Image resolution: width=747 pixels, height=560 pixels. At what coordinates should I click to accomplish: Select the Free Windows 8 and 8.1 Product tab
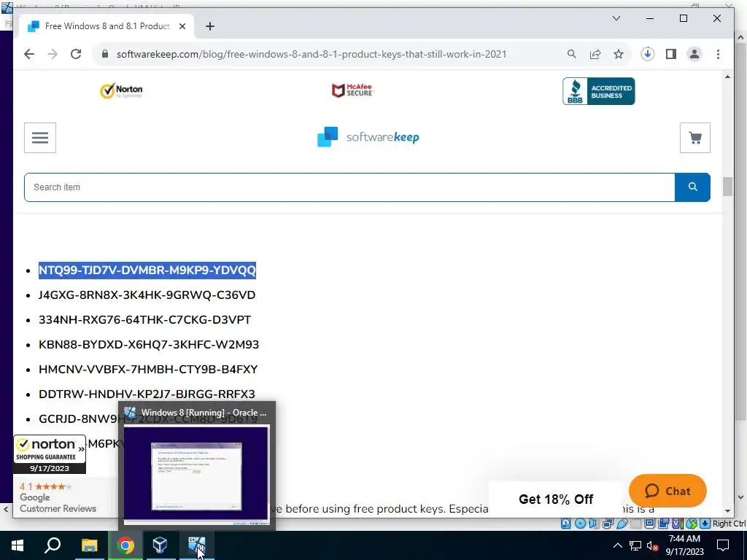pyautogui.click(x=107, y=26)
